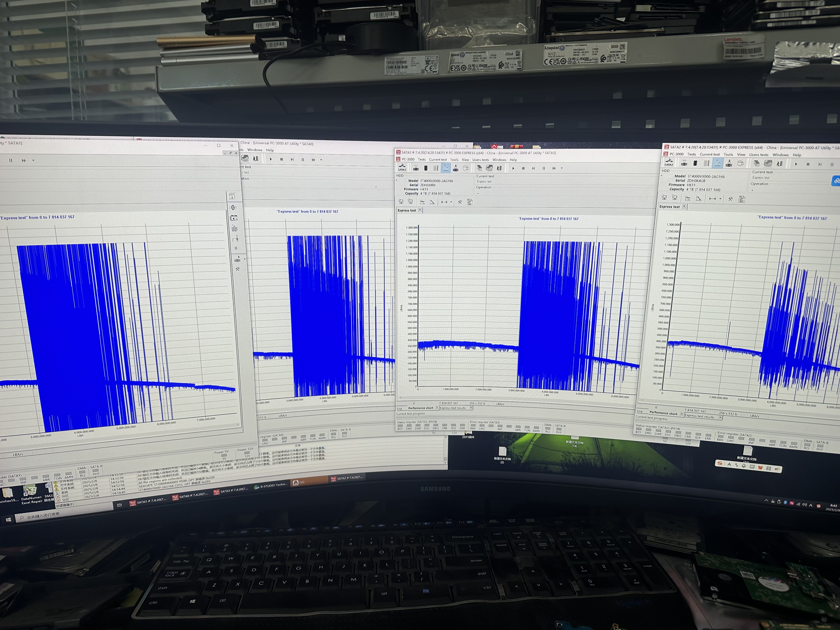
Task: Launch Data Extractor disk icon in SATA2 toolbar
Action: pos(767,164)
